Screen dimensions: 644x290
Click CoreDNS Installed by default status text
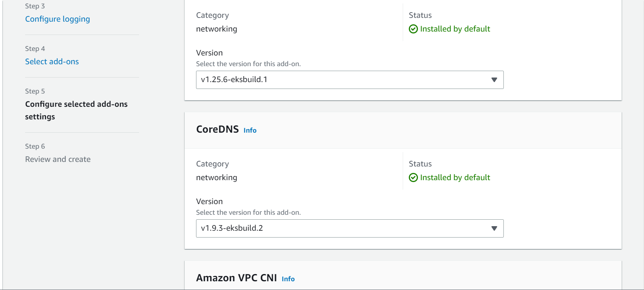455,177
